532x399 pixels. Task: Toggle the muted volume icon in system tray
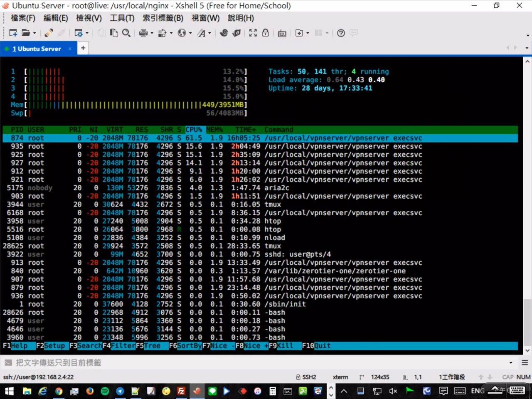pos(393,391)
